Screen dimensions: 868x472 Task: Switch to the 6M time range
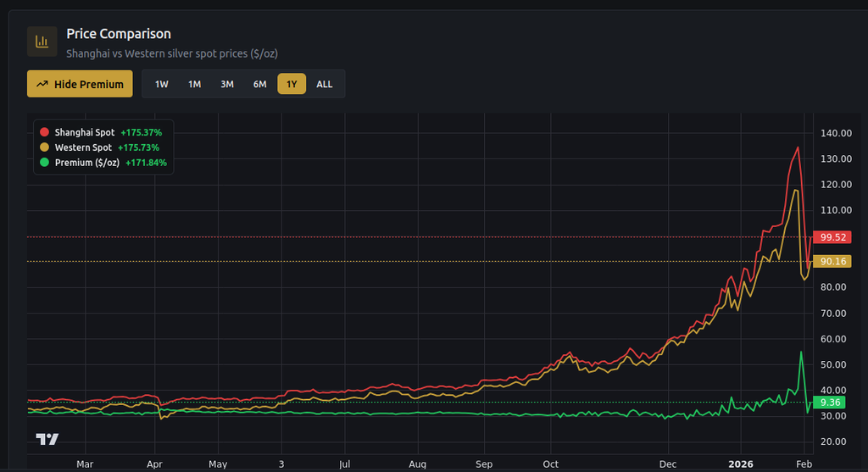tap(259, 84)
